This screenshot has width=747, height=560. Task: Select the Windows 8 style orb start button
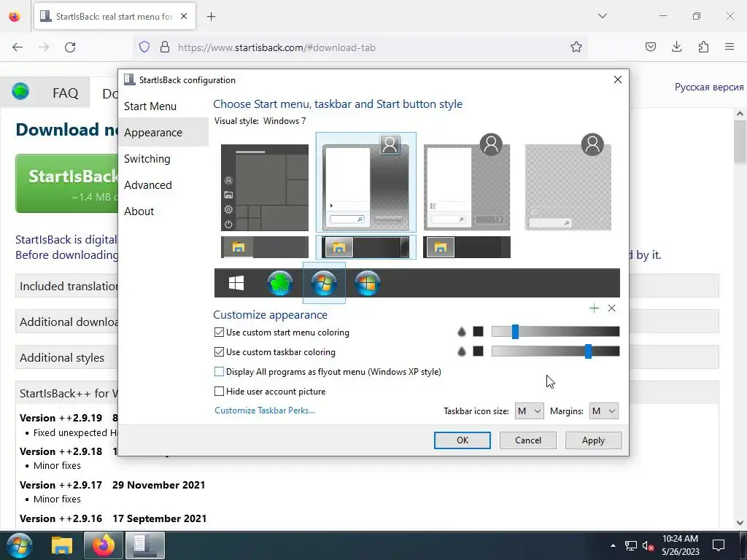pyautogui.click(x=368, y=283)
